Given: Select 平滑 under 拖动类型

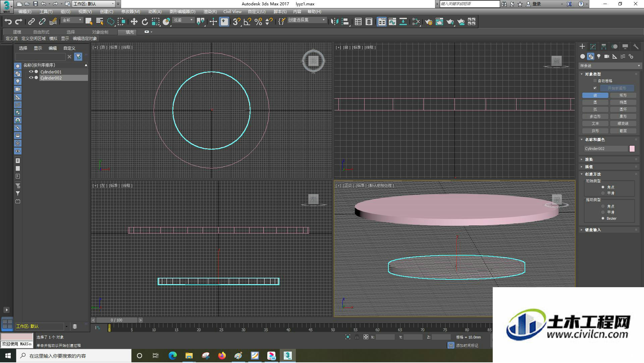Looking at the screenshot, I should click(603, 212).
